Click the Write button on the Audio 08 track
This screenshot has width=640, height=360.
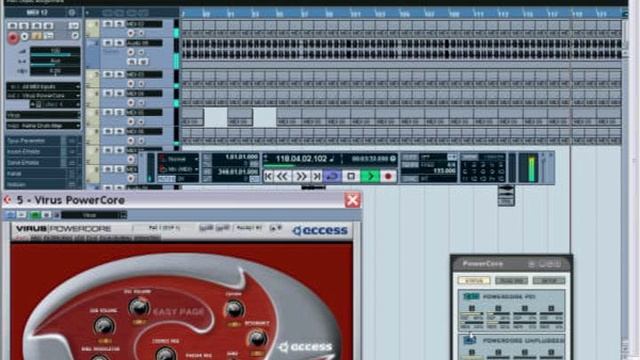click(143, 62)
